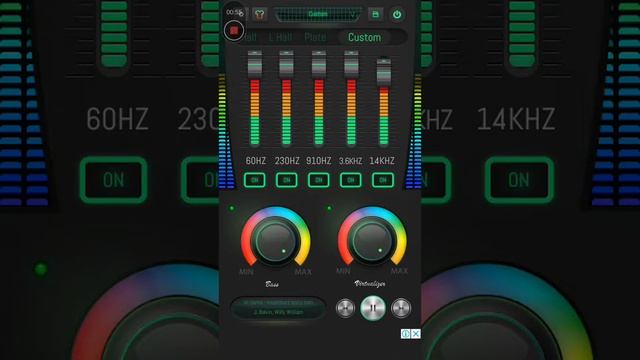Expand the Custom preset dropdown
The width and height of the screenshot is (640, 360).
tap(318, 14)
